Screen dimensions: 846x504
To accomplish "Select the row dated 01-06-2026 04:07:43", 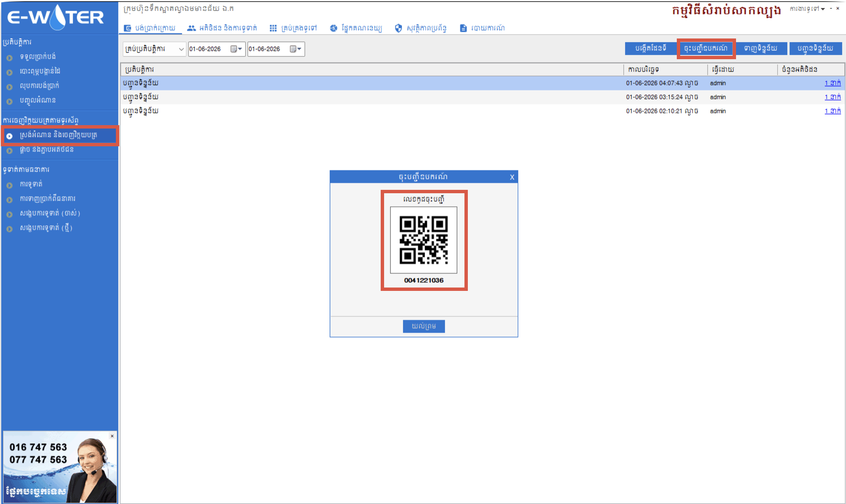I will click(x=482, y=83).
